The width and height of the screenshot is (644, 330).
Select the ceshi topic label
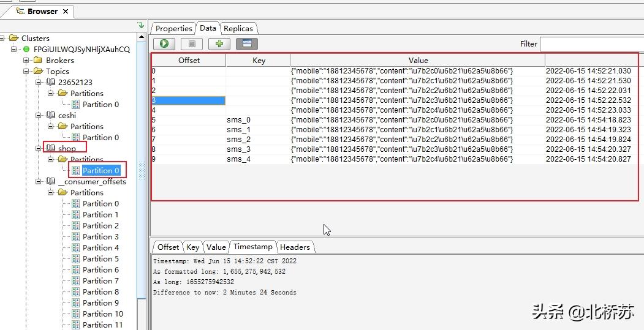[x=67, y=115]
